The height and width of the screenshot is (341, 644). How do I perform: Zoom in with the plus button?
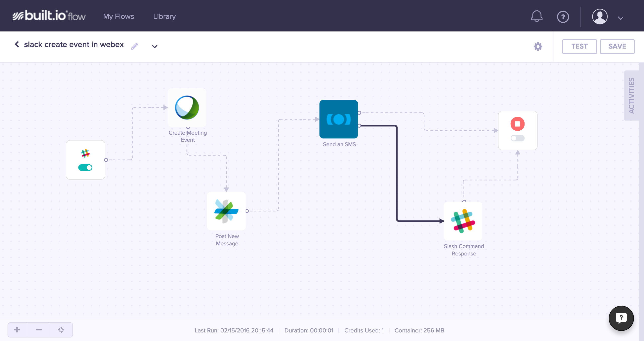pyautogui.click(x=17, y=330)
